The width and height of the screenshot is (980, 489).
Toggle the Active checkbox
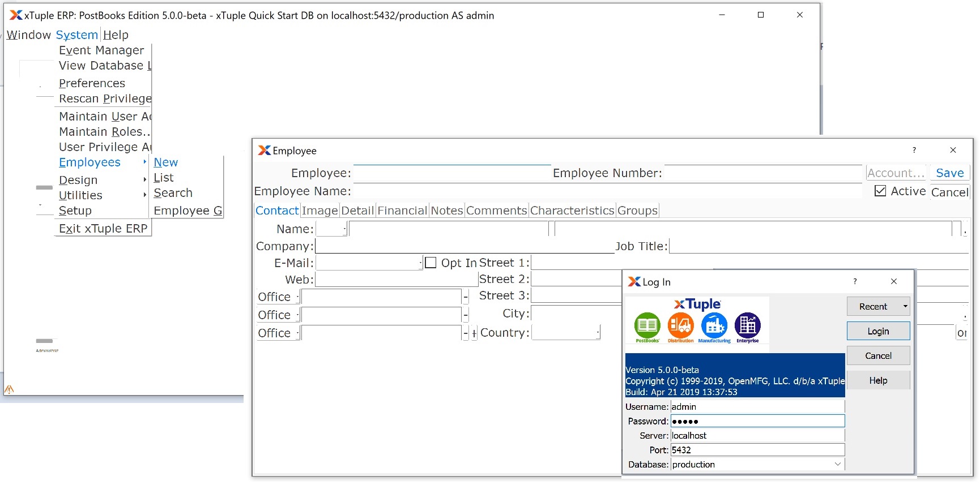click(880, 191)
